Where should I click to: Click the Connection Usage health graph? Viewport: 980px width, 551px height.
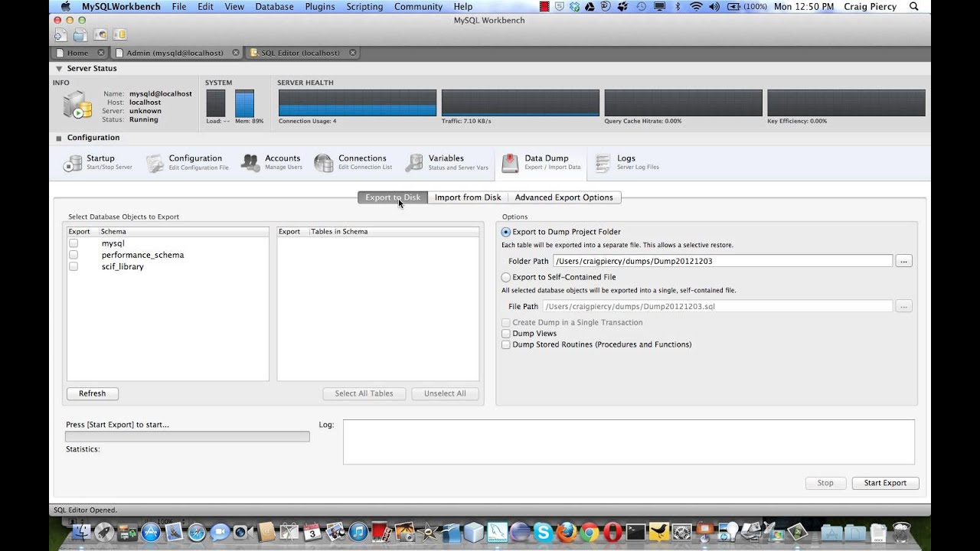coord(358,103)
